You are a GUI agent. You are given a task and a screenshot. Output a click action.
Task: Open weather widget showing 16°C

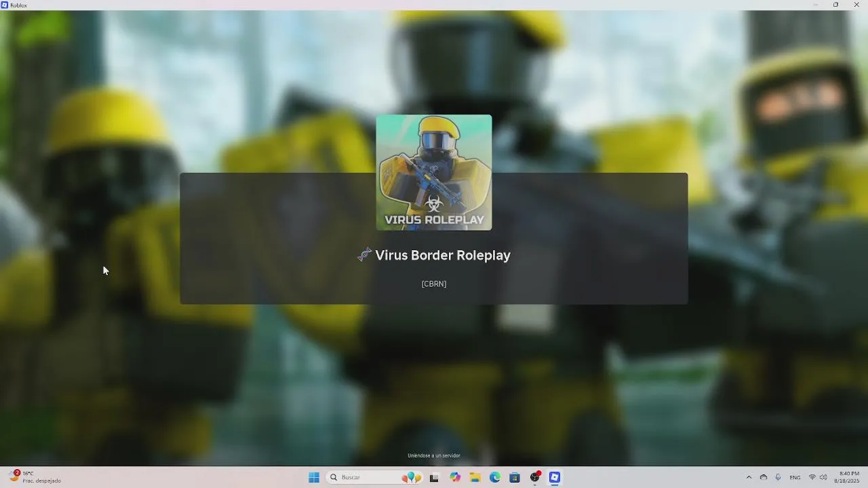point(35,477)
